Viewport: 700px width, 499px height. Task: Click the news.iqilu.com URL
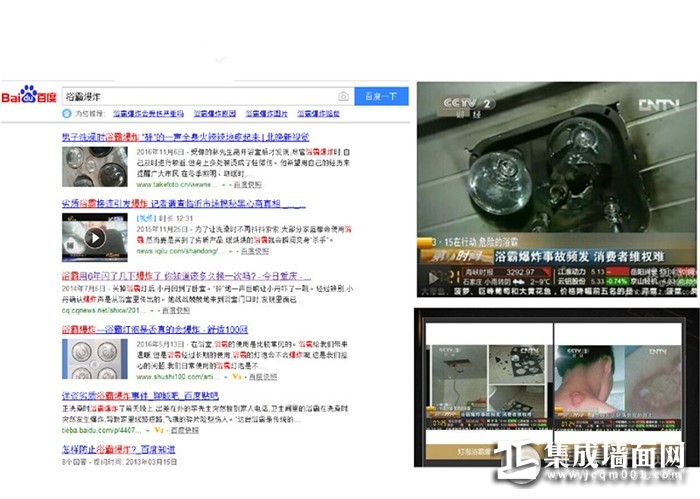(x=180, y=251)
